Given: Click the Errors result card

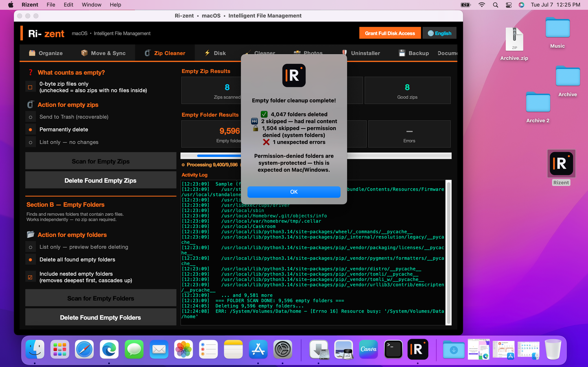Looking at the screenshot, I should coord(409,134).
